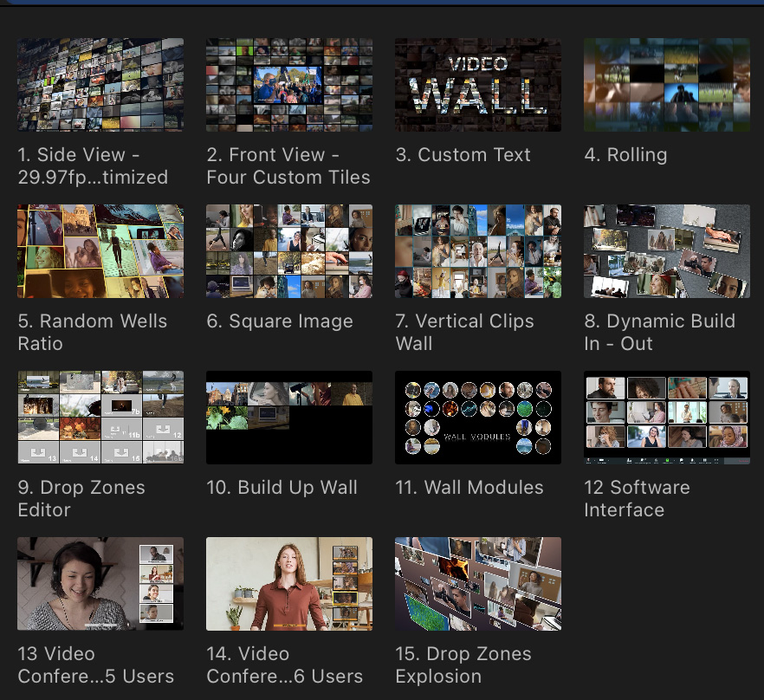This screenshot has width=764, height=700.
Task: Click the Front View Four Custom Tiles thumbnail
Action: click(289, 85)
